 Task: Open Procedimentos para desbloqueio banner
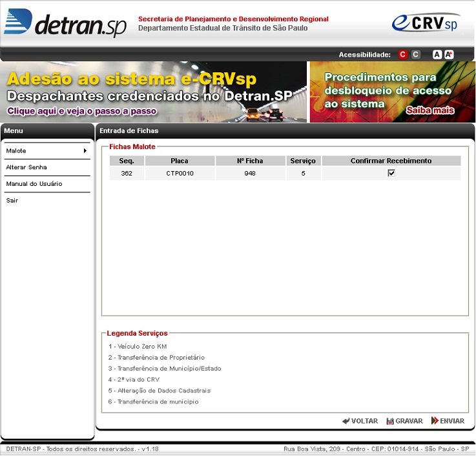coord(393,92)
